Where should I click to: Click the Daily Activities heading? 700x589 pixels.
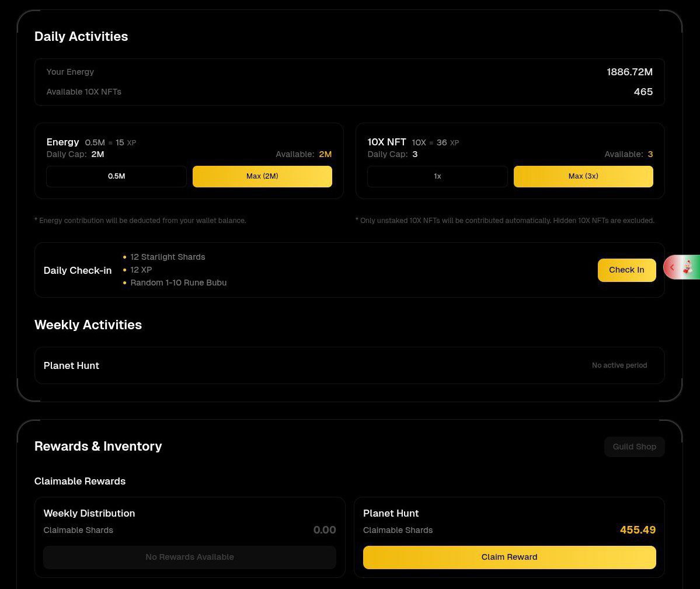[81, 36]
